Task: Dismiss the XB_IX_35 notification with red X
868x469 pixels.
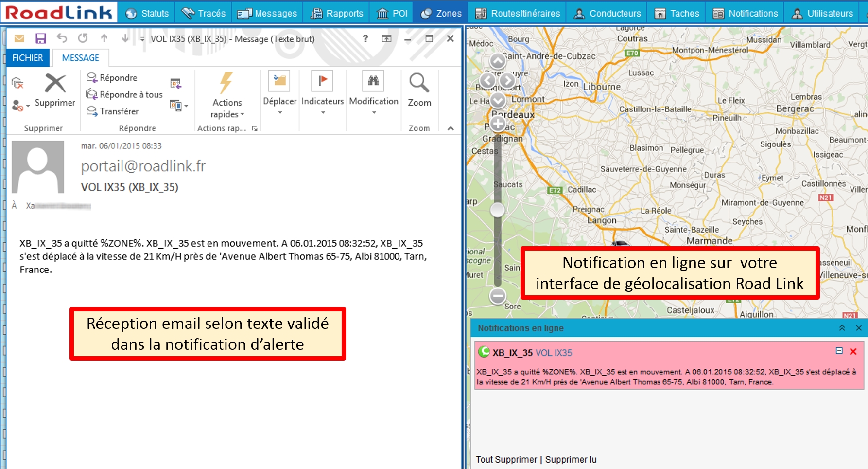Action: click(853, 351)
